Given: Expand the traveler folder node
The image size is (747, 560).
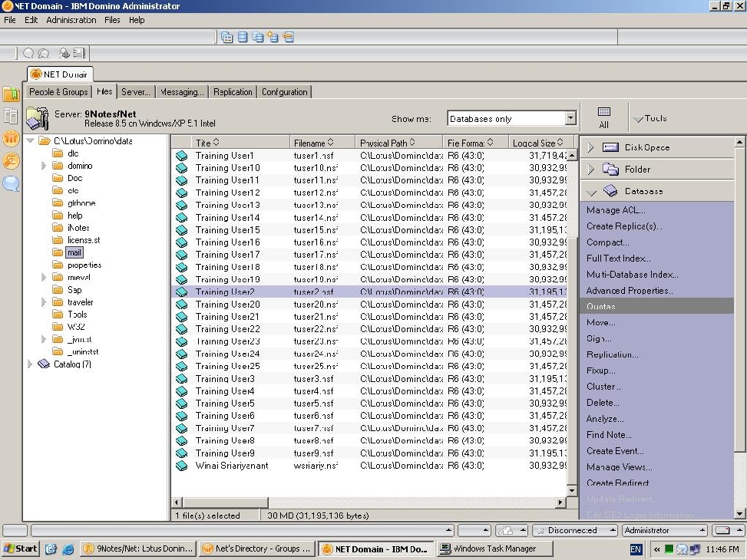Looking at the screenshot, I should point(43,302).
